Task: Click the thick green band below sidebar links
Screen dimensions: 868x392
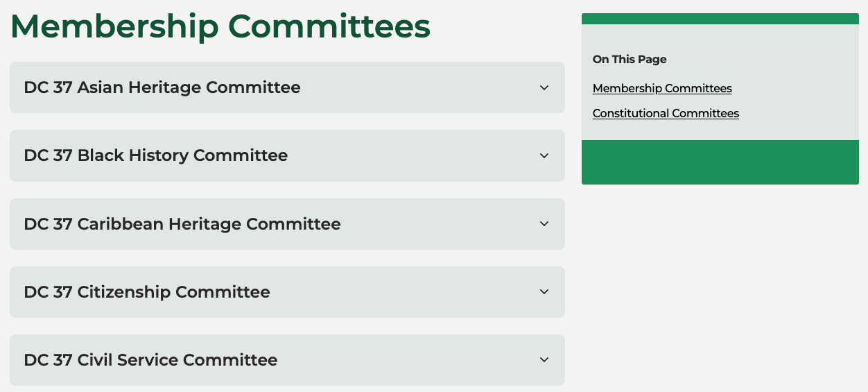Action: tap(720, 162)
